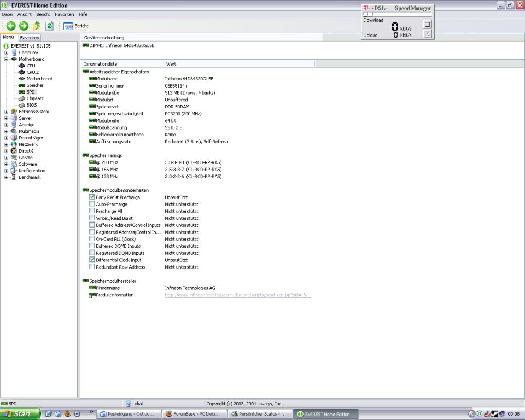Click the Server icon in the tree

coord(14,118)
